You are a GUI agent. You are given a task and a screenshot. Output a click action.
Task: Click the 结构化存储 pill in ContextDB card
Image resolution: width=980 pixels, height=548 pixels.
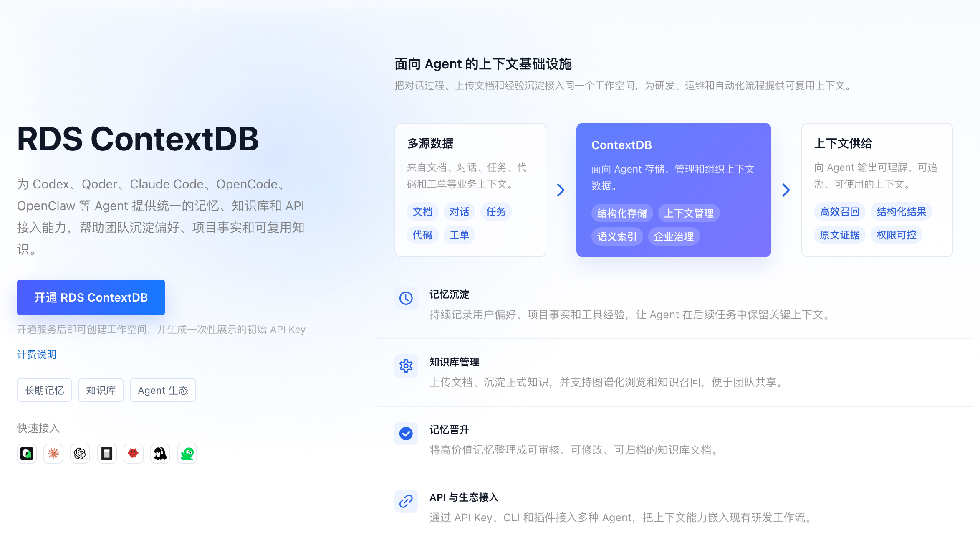click(x=622, y=213)
